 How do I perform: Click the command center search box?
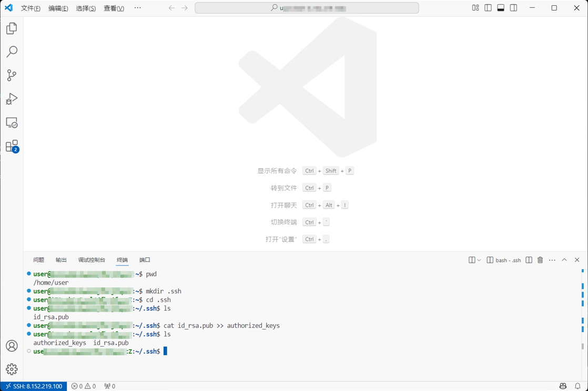pyautogui.click(x=307, y=8)
